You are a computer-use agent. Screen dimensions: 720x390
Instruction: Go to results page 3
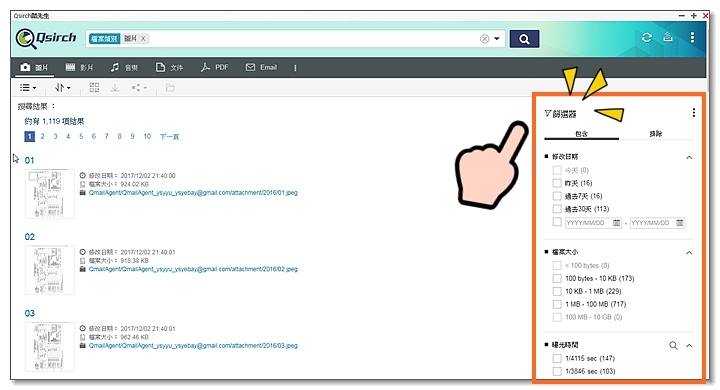coord(55,136)
